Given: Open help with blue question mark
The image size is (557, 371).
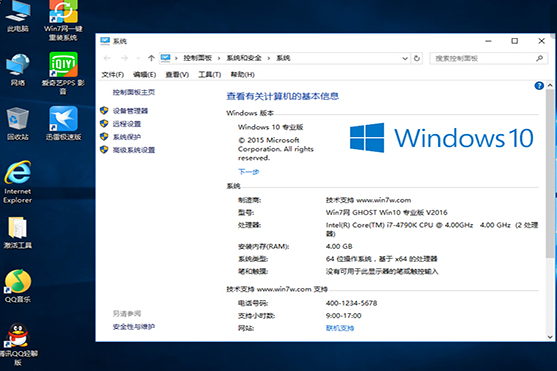Looking at the screenshot, I should coord(539,86).
